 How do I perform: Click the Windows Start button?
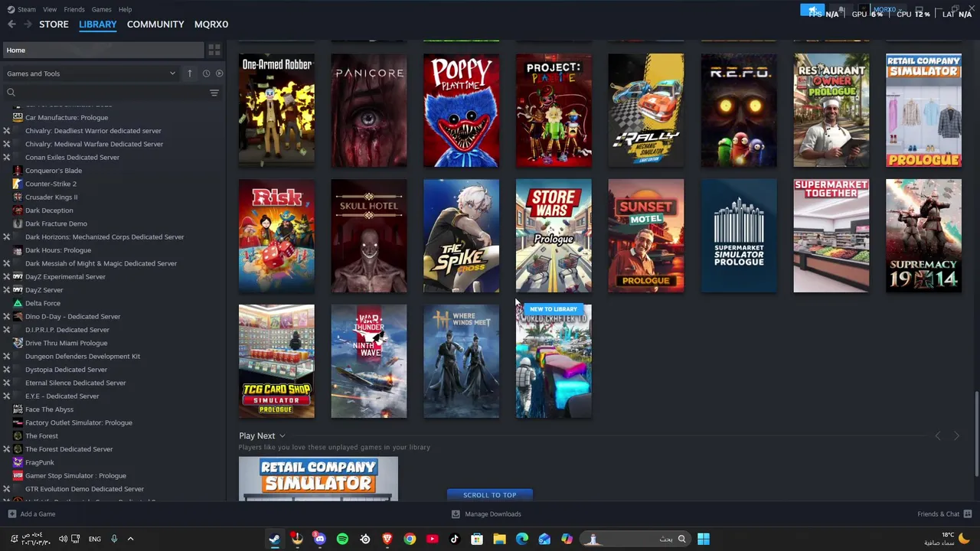[x=704, y=539]
